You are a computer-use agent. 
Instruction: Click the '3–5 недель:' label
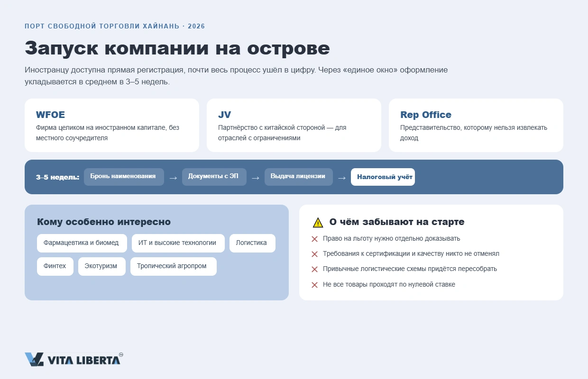tap(58, 177)
